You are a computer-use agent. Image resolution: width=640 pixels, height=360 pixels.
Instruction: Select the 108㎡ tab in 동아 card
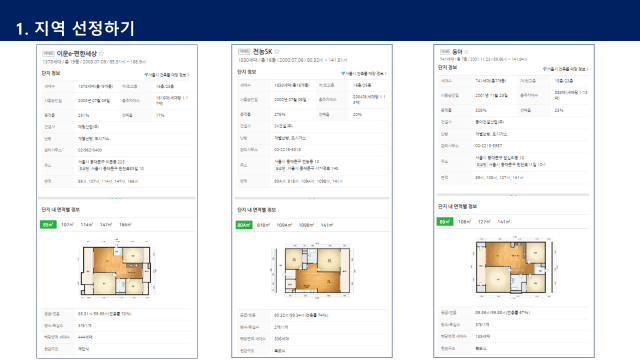click(x=464, y=222)
